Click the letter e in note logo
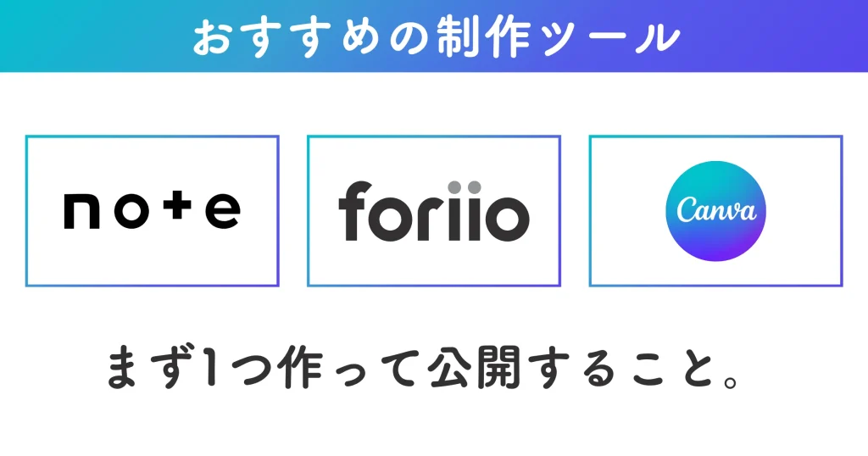 [223, 212]
